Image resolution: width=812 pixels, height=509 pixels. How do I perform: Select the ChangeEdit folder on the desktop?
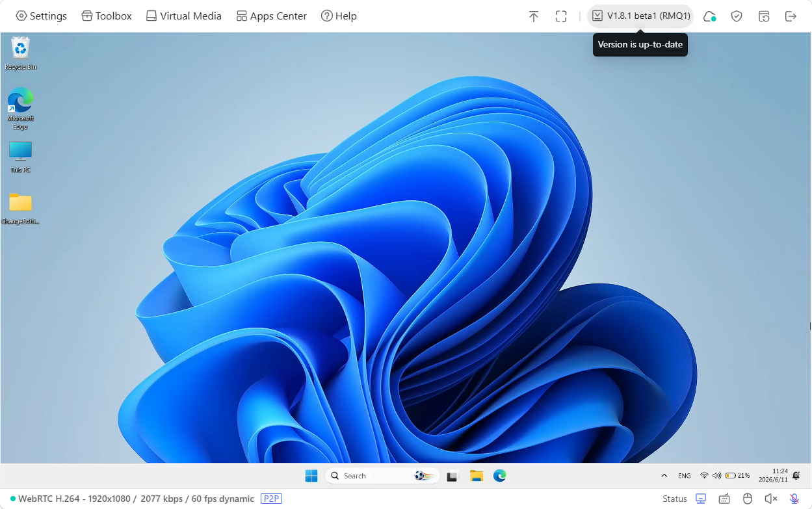pyautogui.click(x=21, y=208)
